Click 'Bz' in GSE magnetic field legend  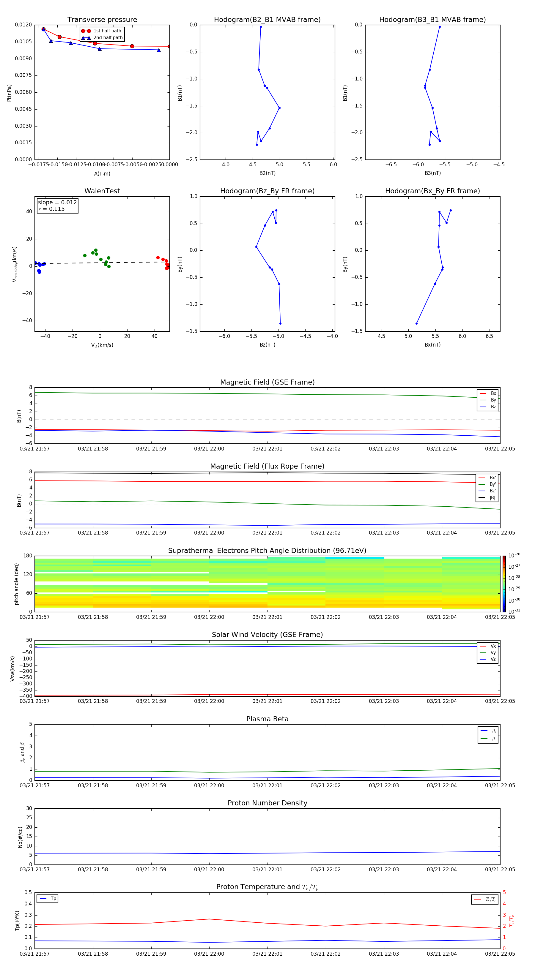[x=488, y=407]
